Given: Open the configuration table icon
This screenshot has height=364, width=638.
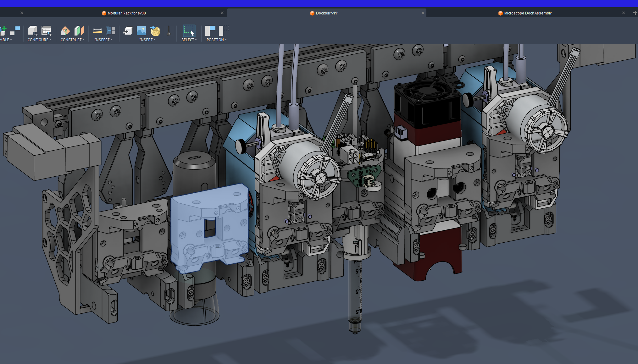Looking at the screenshot, I should pos(46,31).
